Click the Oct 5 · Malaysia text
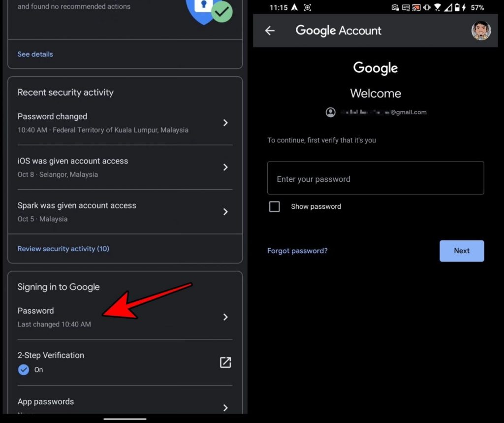 pos(42,219)
